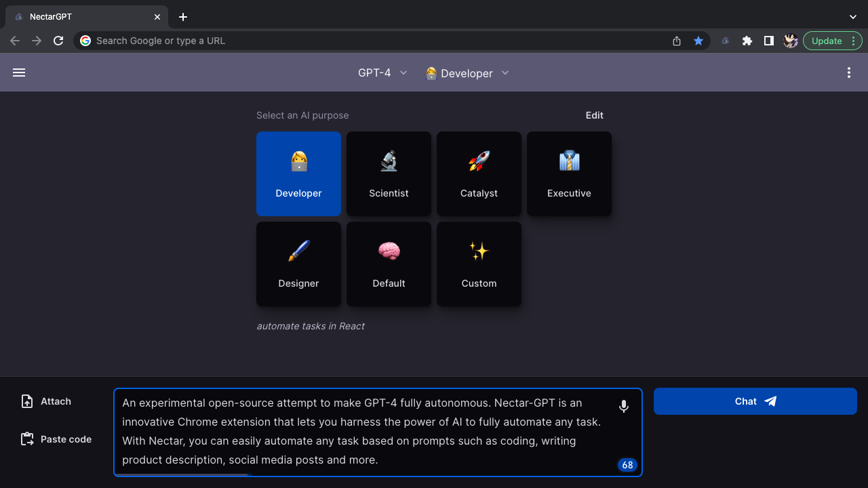Select the Custom sparkles tile
Viewport: 868px width, 488px height.
(x=479, y=264)
